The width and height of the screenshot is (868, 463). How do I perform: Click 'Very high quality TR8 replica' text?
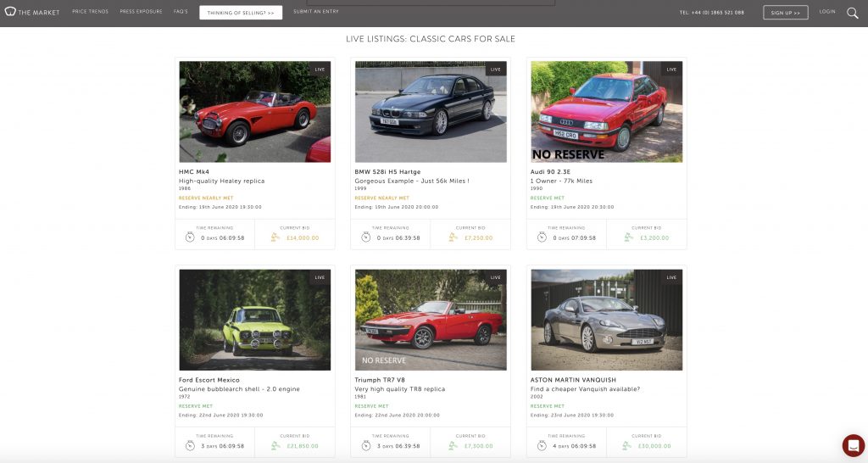(400, 389)
